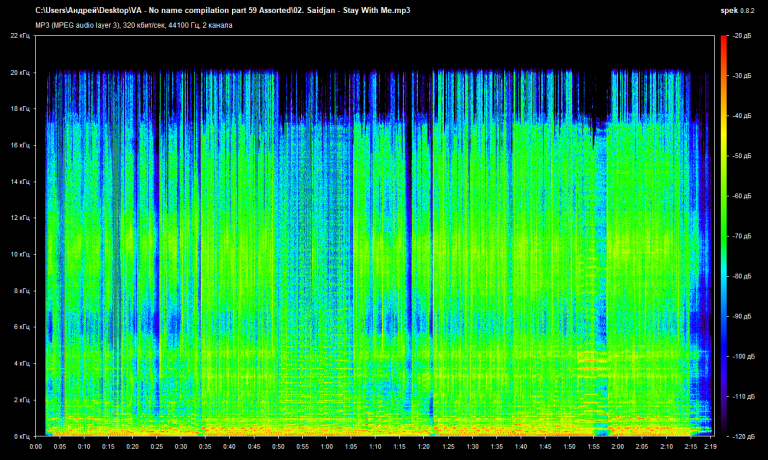Click the 1:25 time axis label
This screenshot has height=460, width=768.
pyautogui.click(x=448, y=447)
